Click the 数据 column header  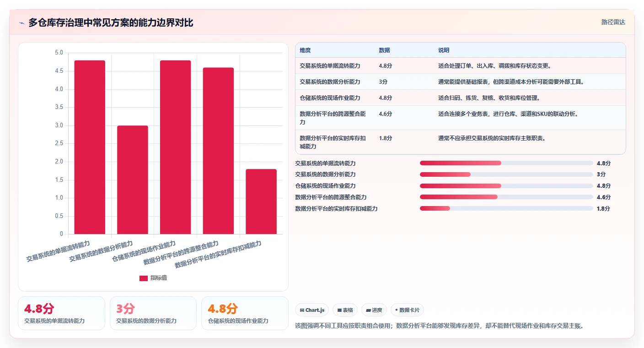pos(385,50)
